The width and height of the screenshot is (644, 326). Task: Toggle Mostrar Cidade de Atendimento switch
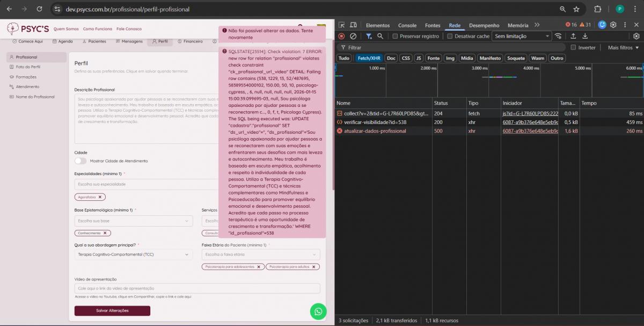(80, 161)
